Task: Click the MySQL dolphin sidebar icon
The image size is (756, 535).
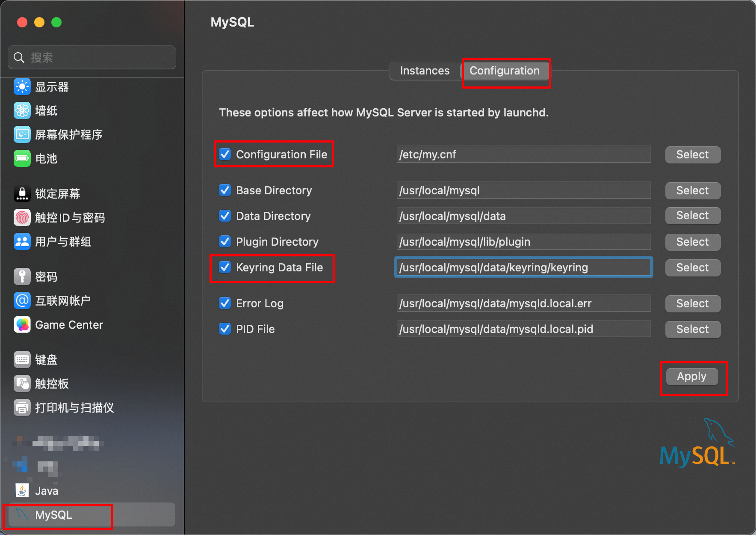Action: click(x=22, y=515)
